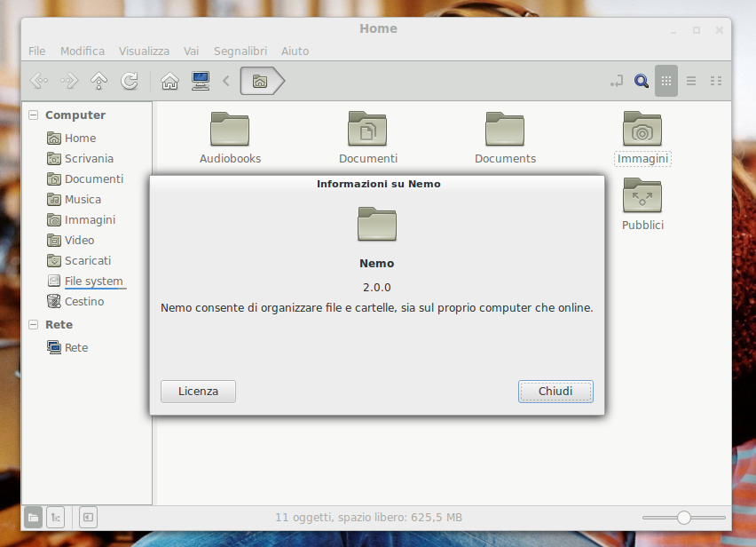Click the Rete section heading
This screenshot has width=756, height=547.
pos(59,325)
